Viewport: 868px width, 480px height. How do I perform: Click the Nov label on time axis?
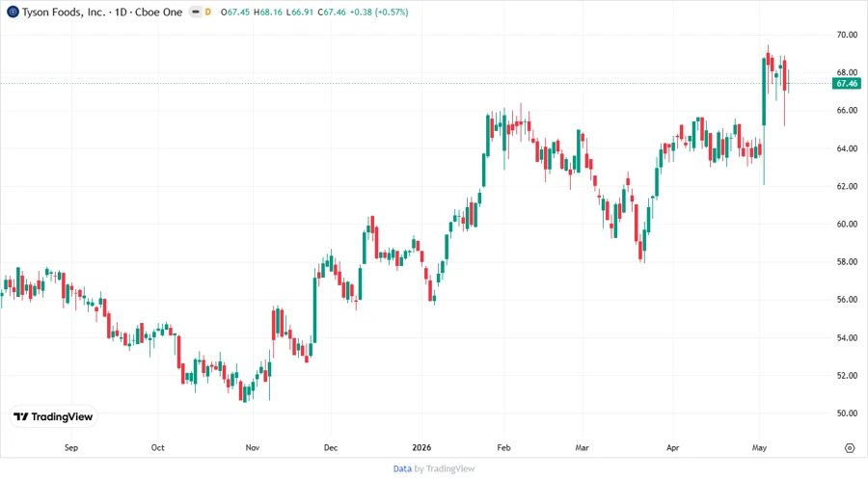(253, 447)
